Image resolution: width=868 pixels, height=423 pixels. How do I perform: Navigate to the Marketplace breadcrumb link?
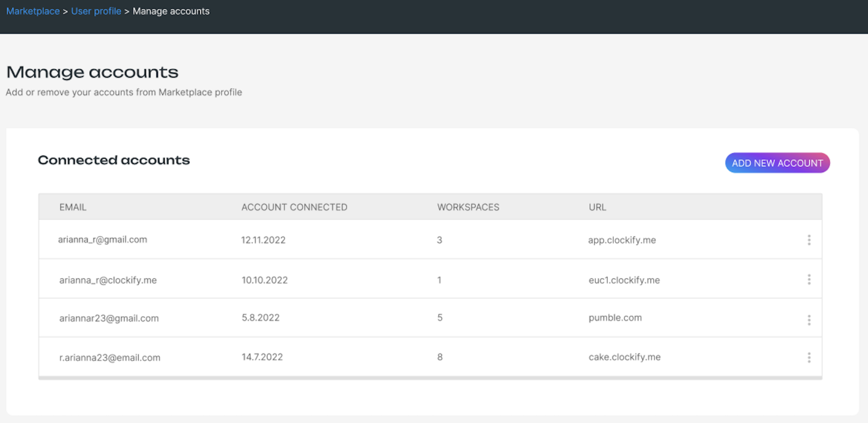(x=33, y=11)
